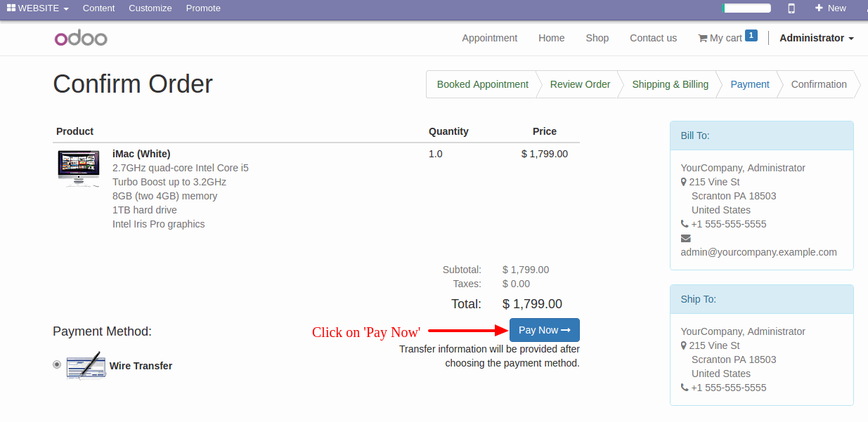Click the Wire Transfer label
This screenshot has width=868, height=422.
click(x=141, y=366)
